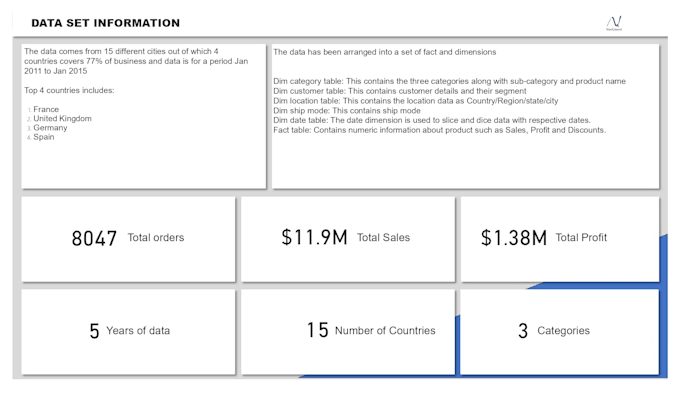680x393 pixels.
Task: Select Spain in the countries list
Action: [44, 137]
